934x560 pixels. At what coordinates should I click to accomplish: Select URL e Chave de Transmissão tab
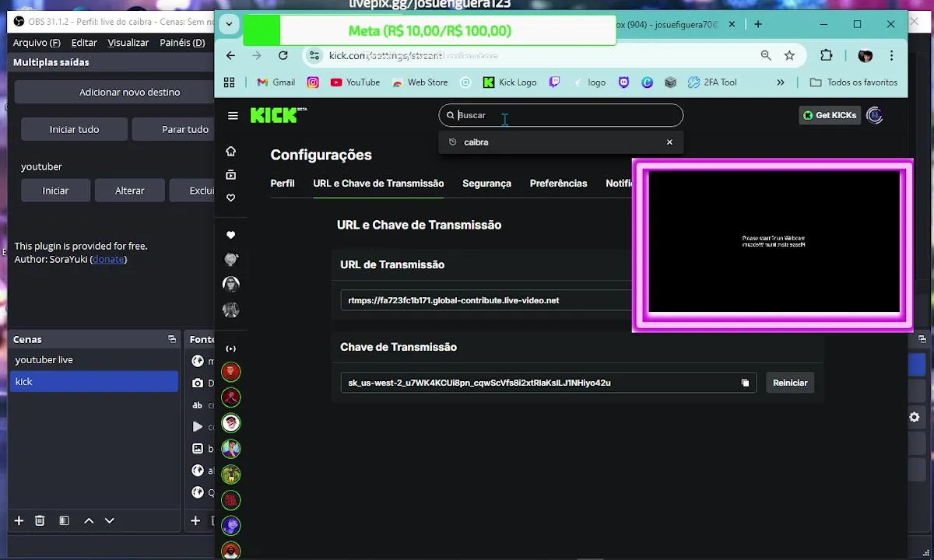[378, 184]
